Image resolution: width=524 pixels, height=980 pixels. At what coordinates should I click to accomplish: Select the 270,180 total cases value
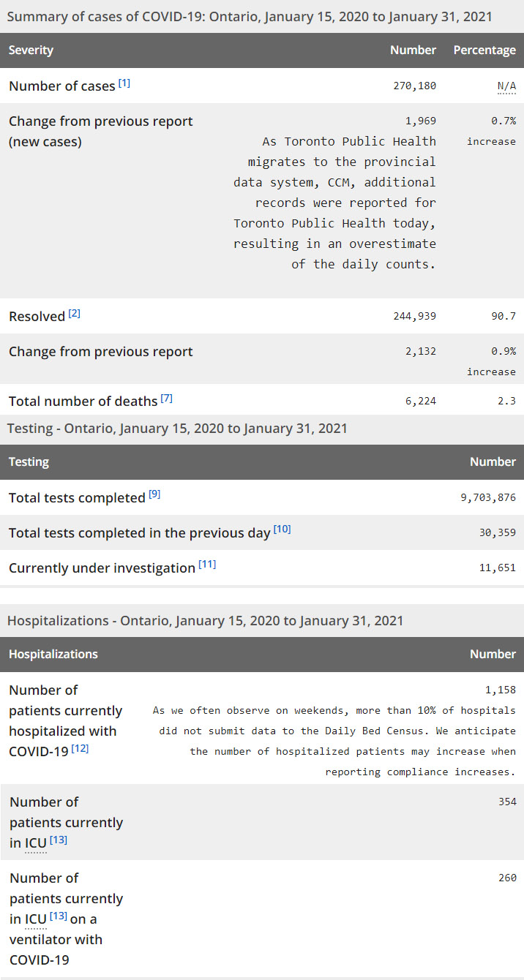click(x=415, y=86)
